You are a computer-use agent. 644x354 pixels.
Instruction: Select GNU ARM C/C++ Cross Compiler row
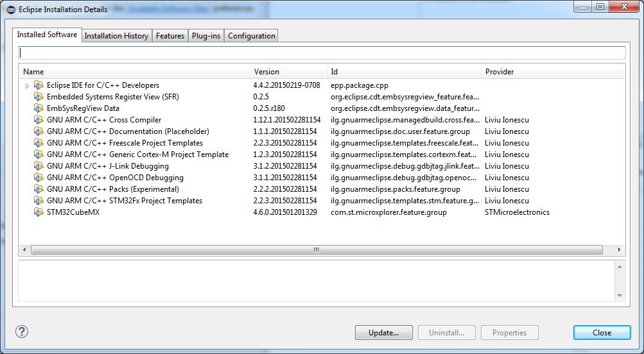click(322, 120)
